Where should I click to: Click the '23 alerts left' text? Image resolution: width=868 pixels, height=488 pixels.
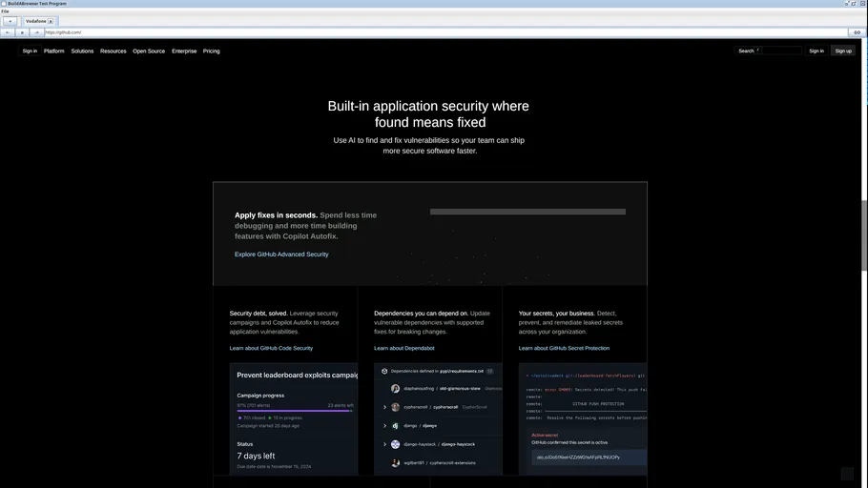tap(341, 406)
